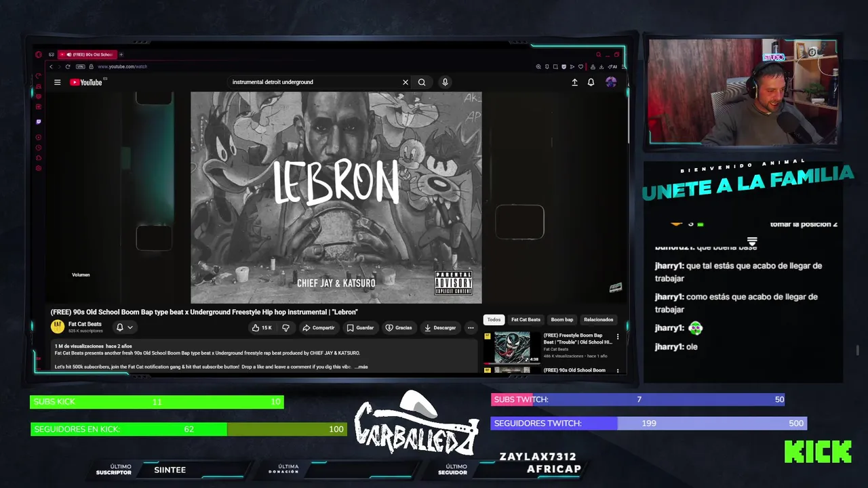Screen dimensions: 868x488
Task: Click the jharry1 "ole" chat message
Action: tap(676, 346)
